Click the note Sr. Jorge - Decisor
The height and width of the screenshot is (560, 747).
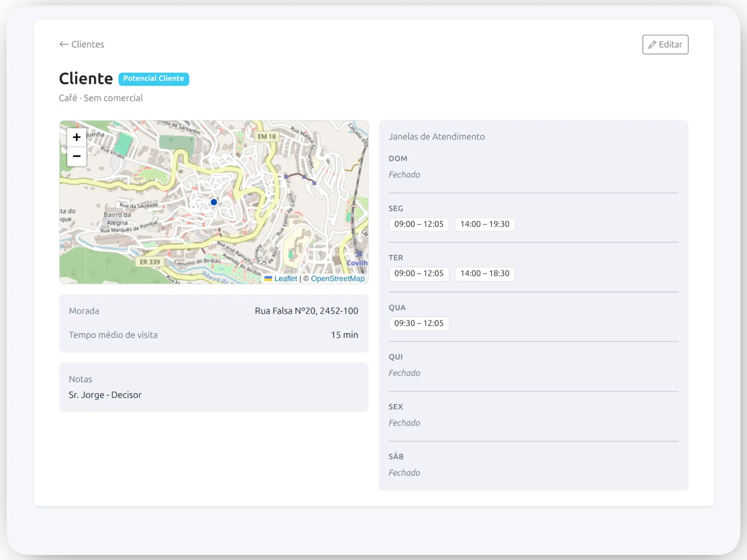105,395
